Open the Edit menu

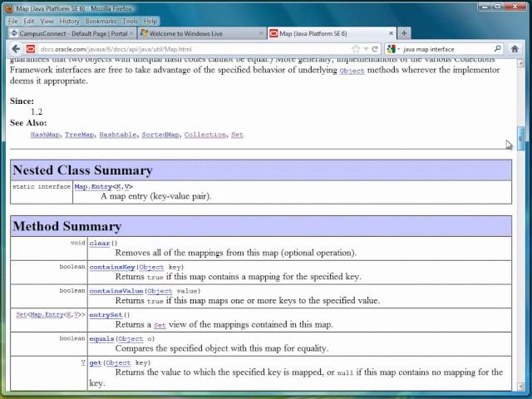(29, 21)
